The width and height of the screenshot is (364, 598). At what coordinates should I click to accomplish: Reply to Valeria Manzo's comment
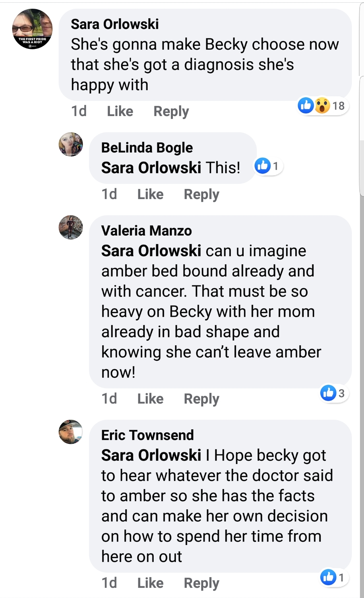click(202, 399)
